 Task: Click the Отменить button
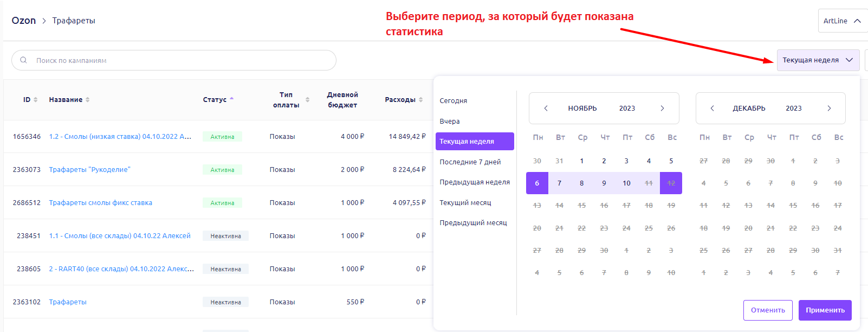[x=768, y=310]
